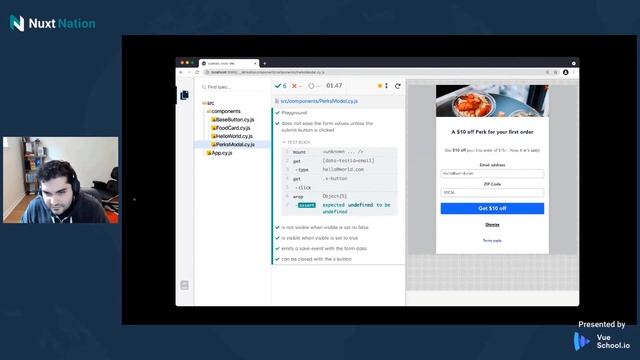The image size is (640, 360).
Task: Expand 'is not visible when visible is set to false' test
Action: pyautogui.click(x=325, y=227)
